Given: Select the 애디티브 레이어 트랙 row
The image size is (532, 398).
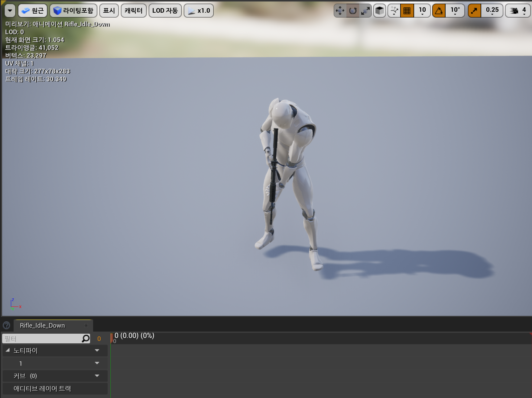Looking at the screenshot, I should (x=55, y=389).
